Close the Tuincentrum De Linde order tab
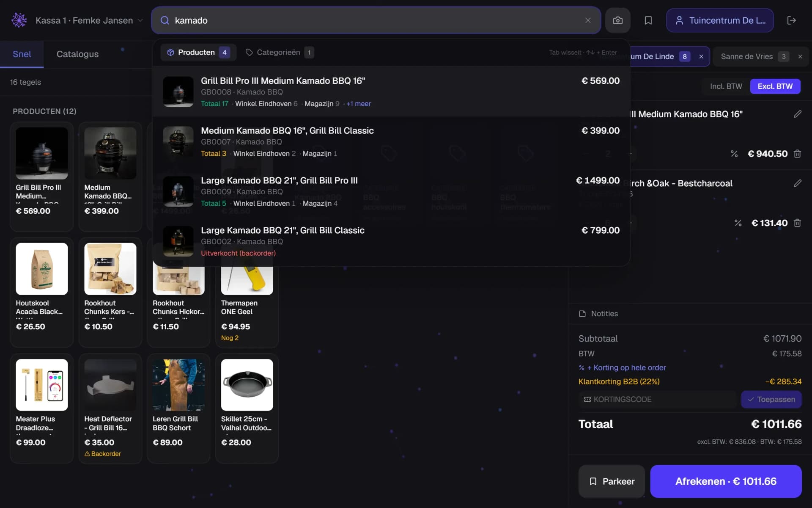The image size is (812, 508). click(x=701, y=57)
